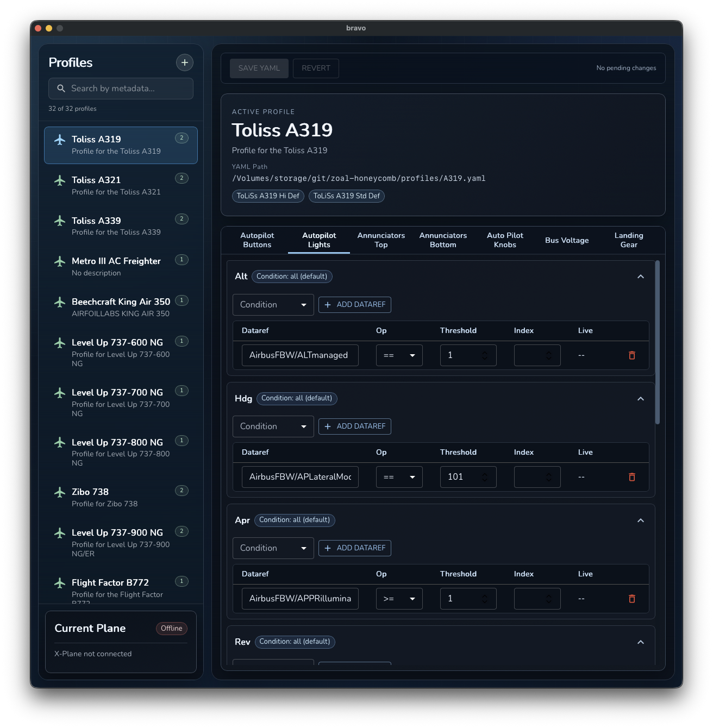The height and width of the screenshot is (728, 713).
Task: Delete the Apr section dataref row
Action: (x=631, y=599)
